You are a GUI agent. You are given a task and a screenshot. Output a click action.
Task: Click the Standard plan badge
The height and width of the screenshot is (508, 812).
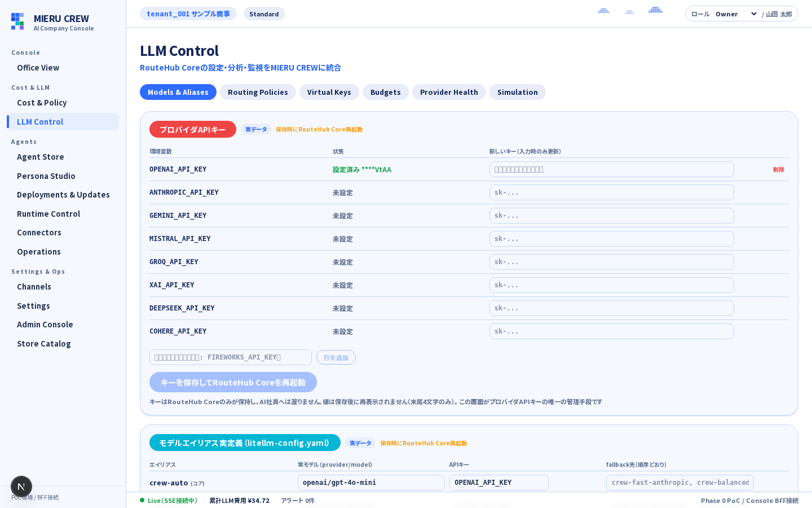click(264, 14)
